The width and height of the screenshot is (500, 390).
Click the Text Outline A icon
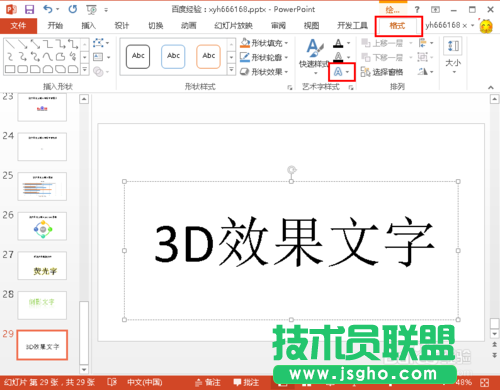click(x=338, y=57)
